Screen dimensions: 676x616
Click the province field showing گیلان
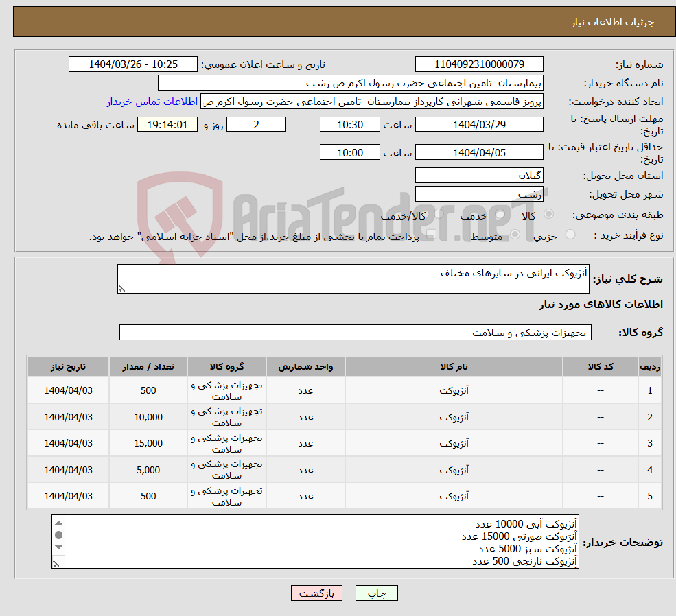[x=479, y=176]
